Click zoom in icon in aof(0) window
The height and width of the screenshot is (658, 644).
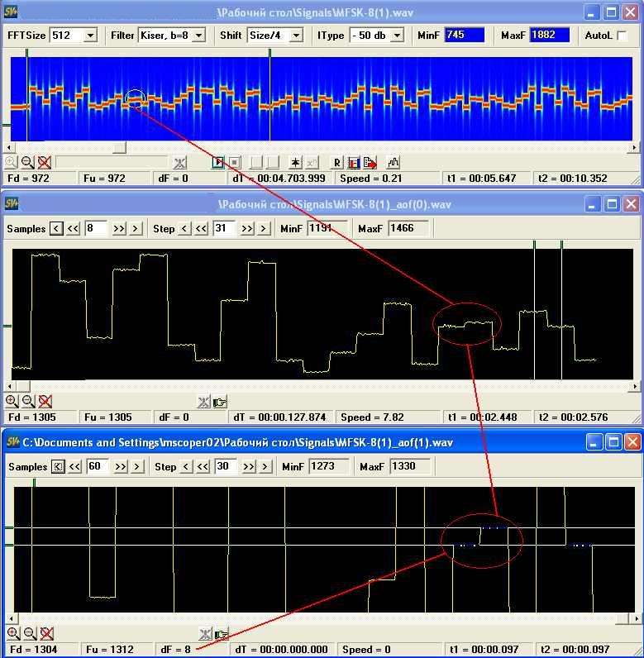pos(12,402)
